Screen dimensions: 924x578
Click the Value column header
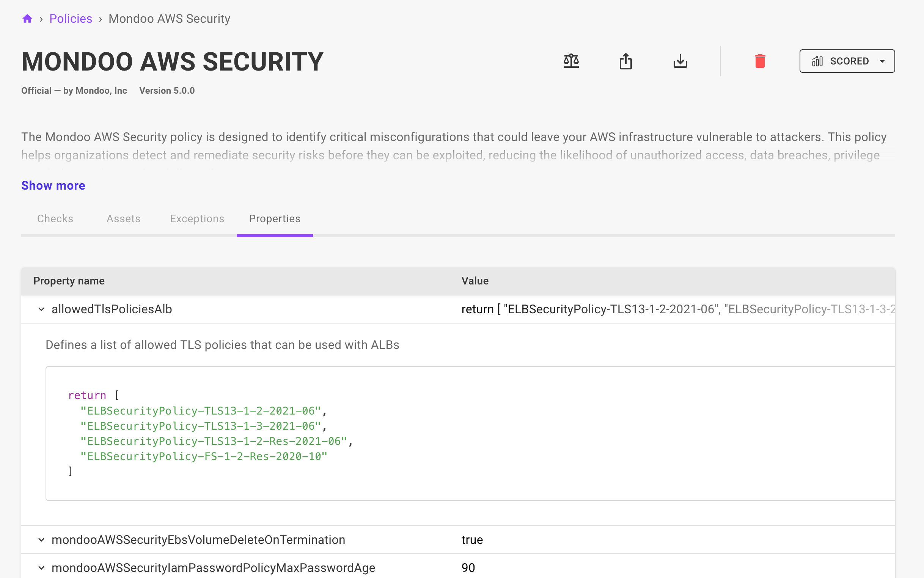(x=475, y=281)
